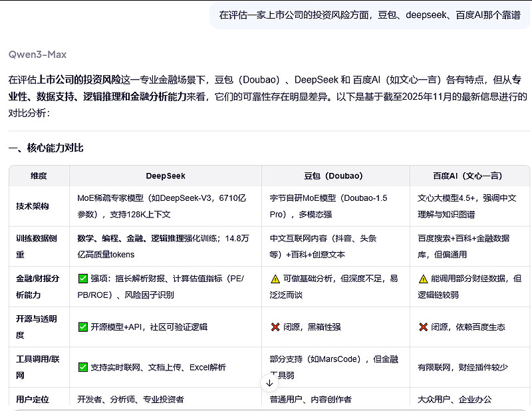Click the scroll-to-bottom arrow button
This screenshot has height=411, width=532.
click(x=269, y=383)
